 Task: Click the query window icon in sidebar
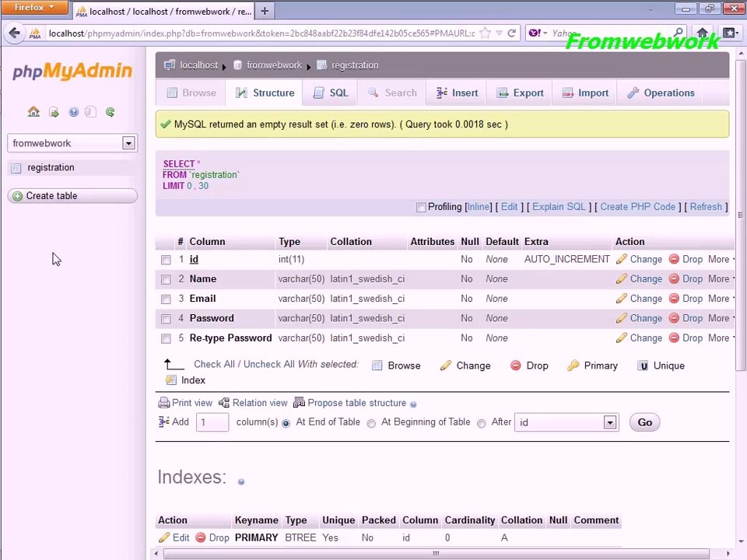[90, 112]
